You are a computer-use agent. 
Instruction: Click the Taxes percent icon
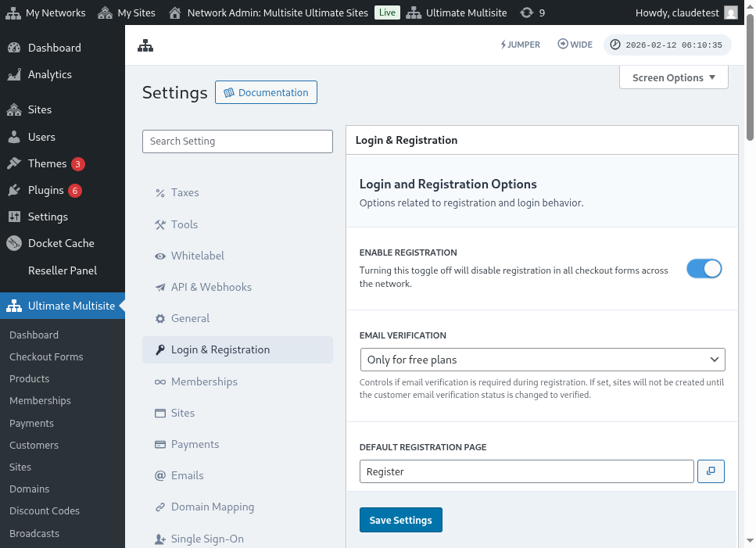coord(160,193)
